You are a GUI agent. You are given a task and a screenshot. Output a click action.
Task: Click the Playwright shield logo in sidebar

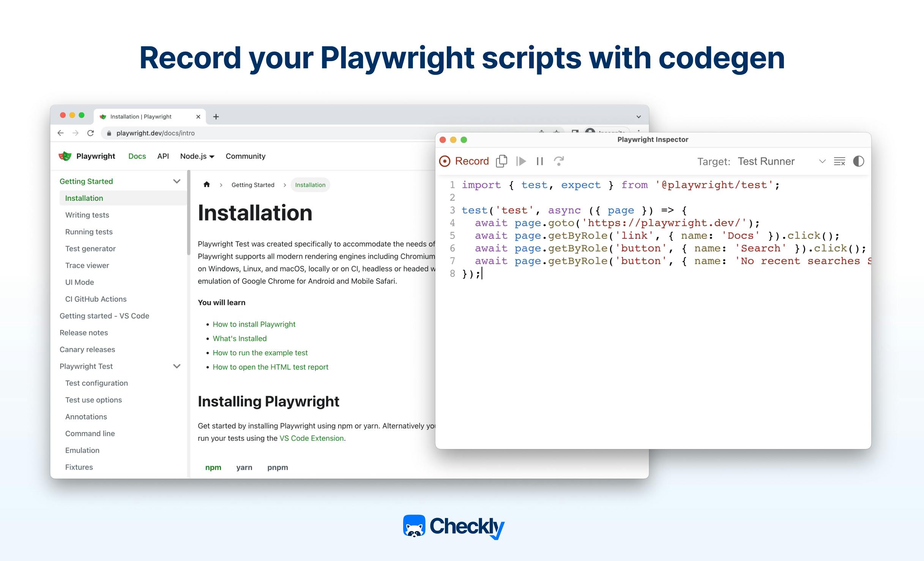(67, 156)
